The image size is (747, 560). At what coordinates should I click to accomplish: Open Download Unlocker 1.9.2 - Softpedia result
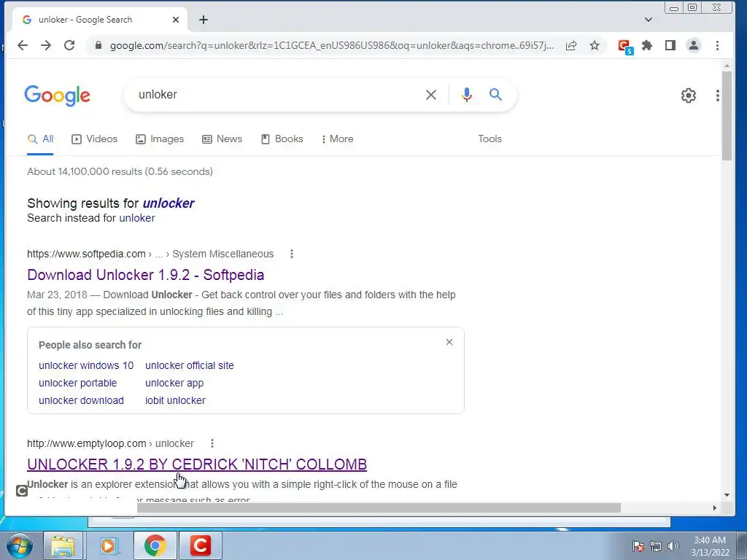145,275
